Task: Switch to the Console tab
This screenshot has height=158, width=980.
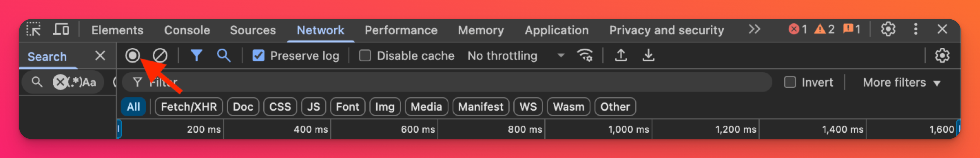Action: click(187, 30)
